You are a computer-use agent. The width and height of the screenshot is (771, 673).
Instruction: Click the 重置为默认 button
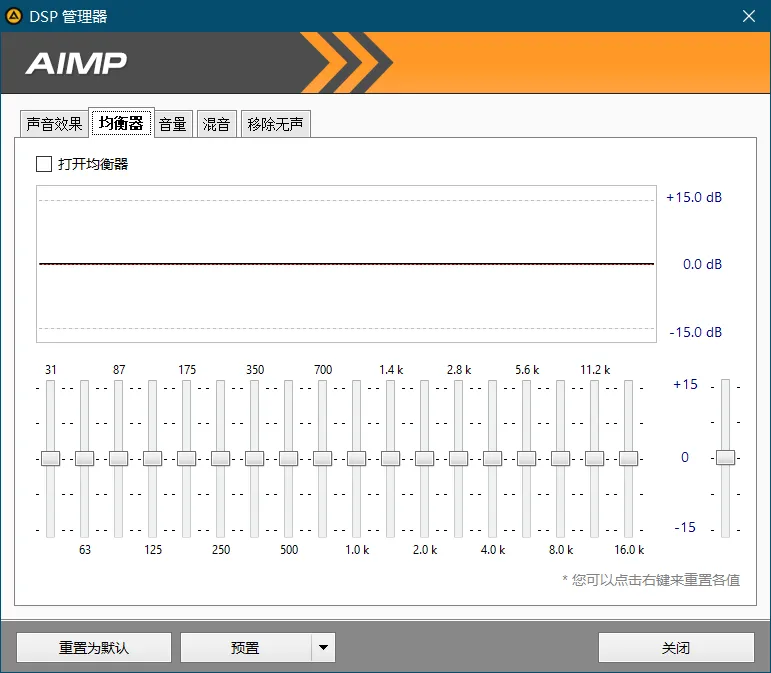tap(94, 647)
